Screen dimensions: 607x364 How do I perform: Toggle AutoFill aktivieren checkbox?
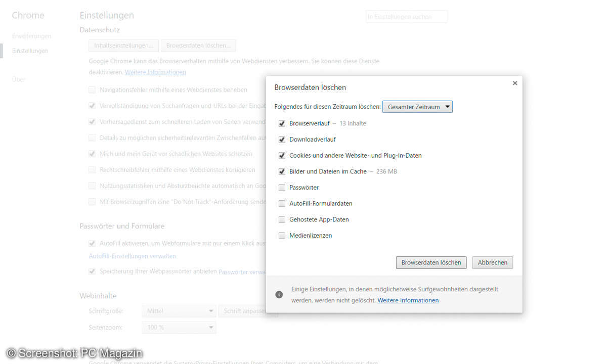point(92,243)
